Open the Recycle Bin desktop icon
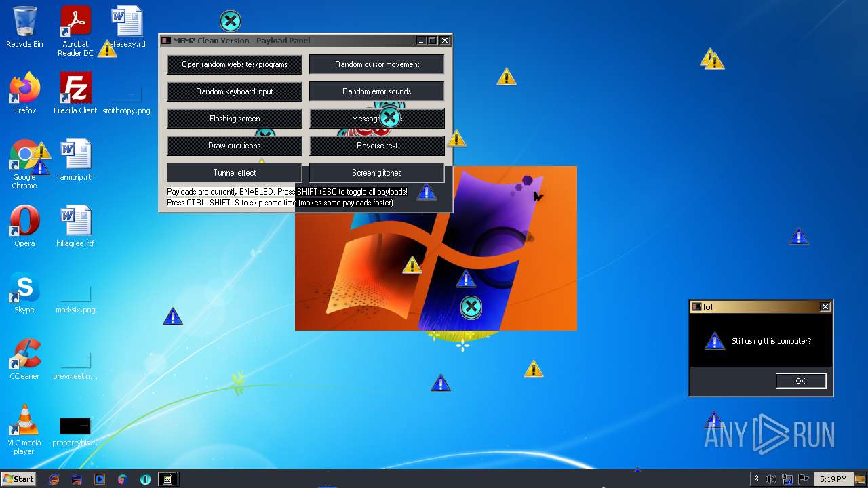This screenshot has height=488, width=868. 24,27
